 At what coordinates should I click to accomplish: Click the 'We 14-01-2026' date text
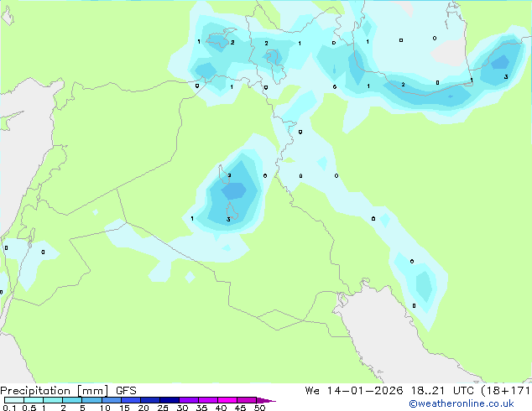click(354, 391)
